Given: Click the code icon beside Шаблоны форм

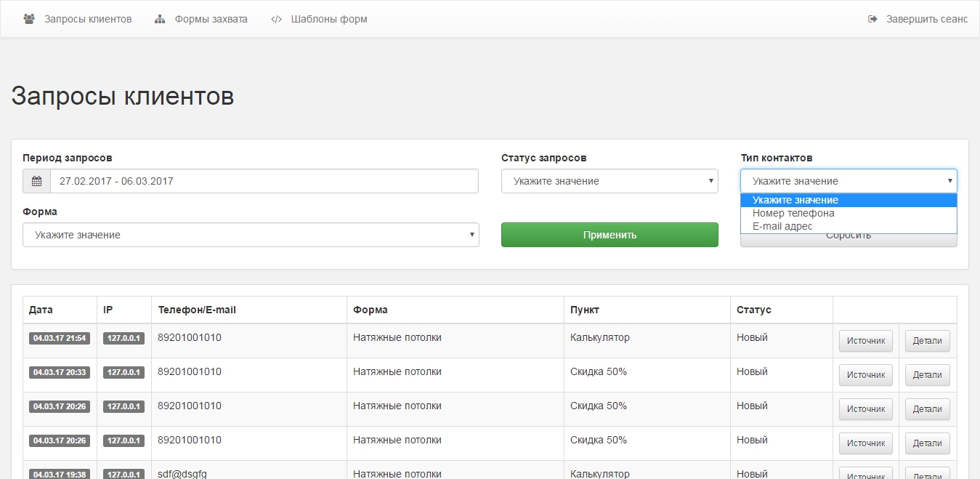Looking at the screenshot, I should click(x=276, y=19).
